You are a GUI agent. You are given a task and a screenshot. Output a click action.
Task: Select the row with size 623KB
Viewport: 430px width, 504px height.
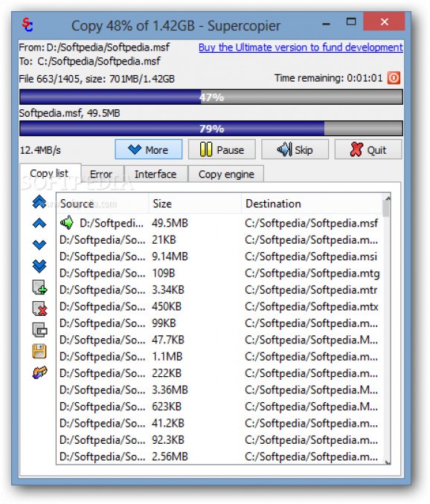(219, 407)
